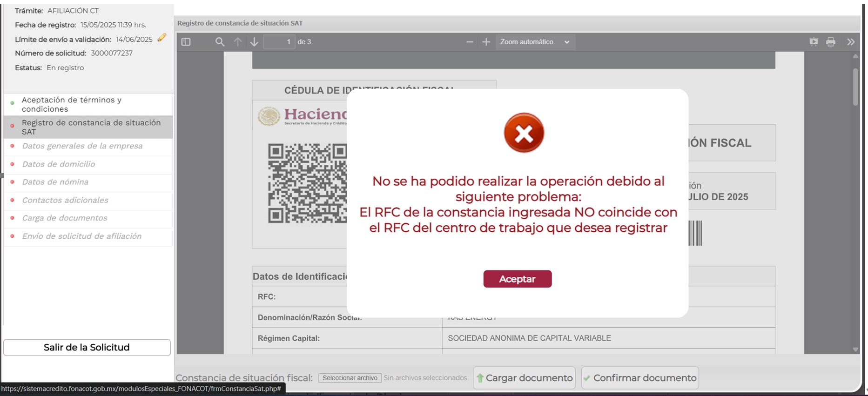
Task: Select Aceptación de términos y condiciones step
Action: pyautogui.click(x=71, y=104)
